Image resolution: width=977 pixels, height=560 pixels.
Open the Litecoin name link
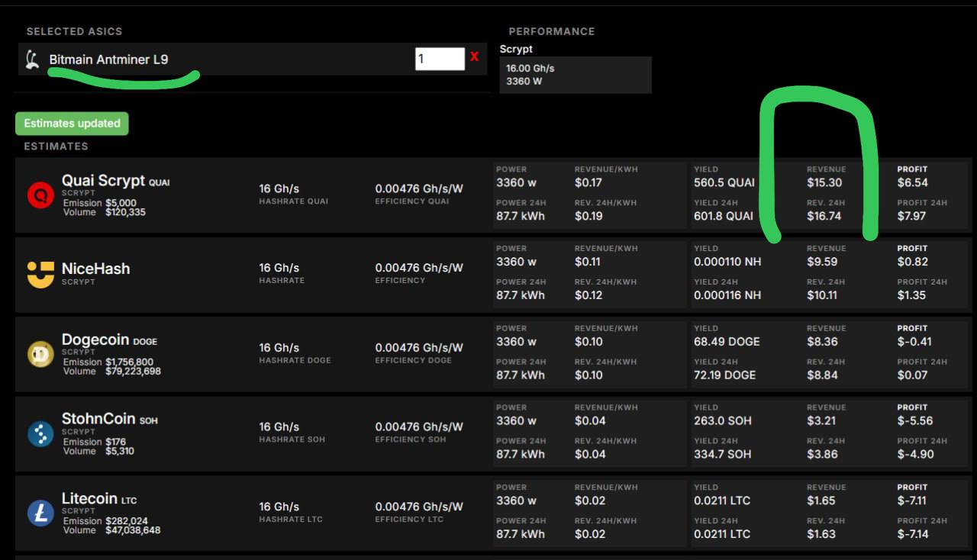coord(89,498)
